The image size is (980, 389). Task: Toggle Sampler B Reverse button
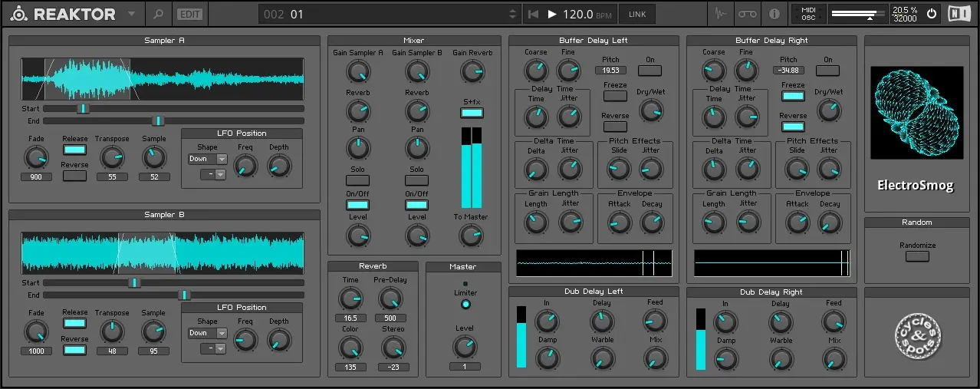(74, 350)
